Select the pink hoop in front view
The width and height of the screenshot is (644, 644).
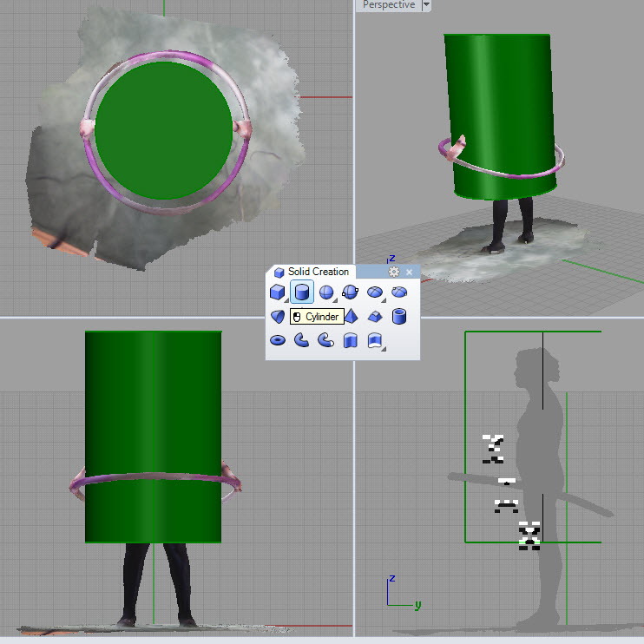[x=154, y=476]
